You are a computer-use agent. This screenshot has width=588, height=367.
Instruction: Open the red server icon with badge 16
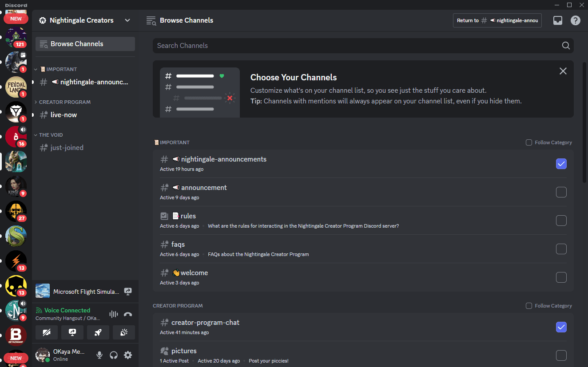(x=16, y=137)
